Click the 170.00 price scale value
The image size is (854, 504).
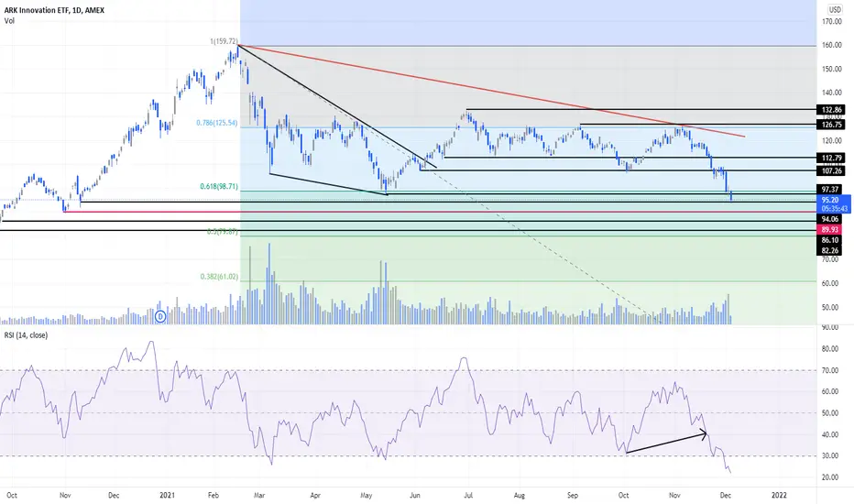point(832,22)
